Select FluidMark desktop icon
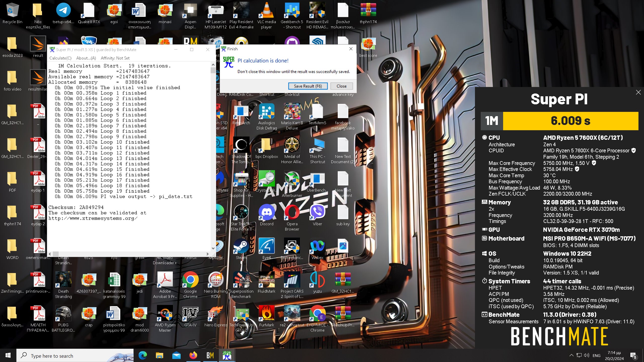This screenshot has height=362, width=644. tap(266, 283)
